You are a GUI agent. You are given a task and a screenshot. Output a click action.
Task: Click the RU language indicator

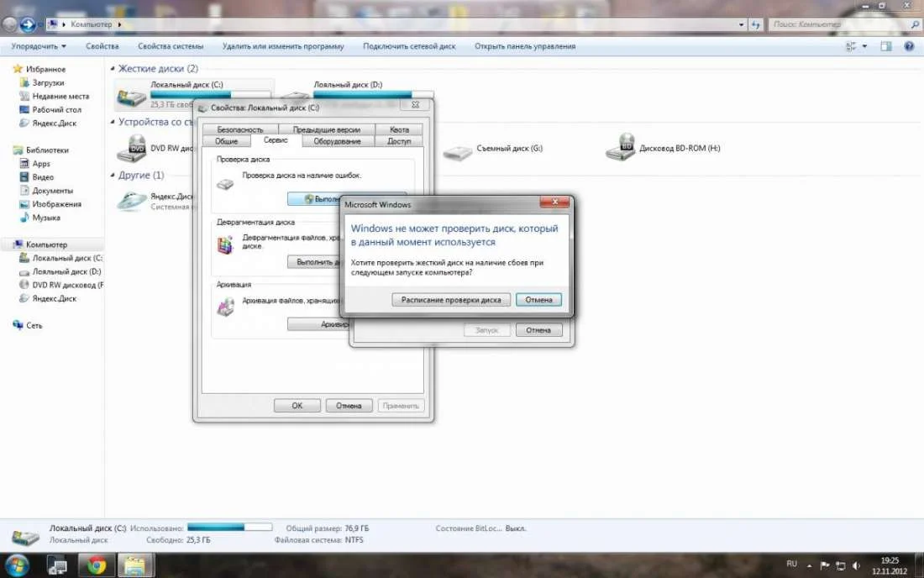tap(791, 565)
